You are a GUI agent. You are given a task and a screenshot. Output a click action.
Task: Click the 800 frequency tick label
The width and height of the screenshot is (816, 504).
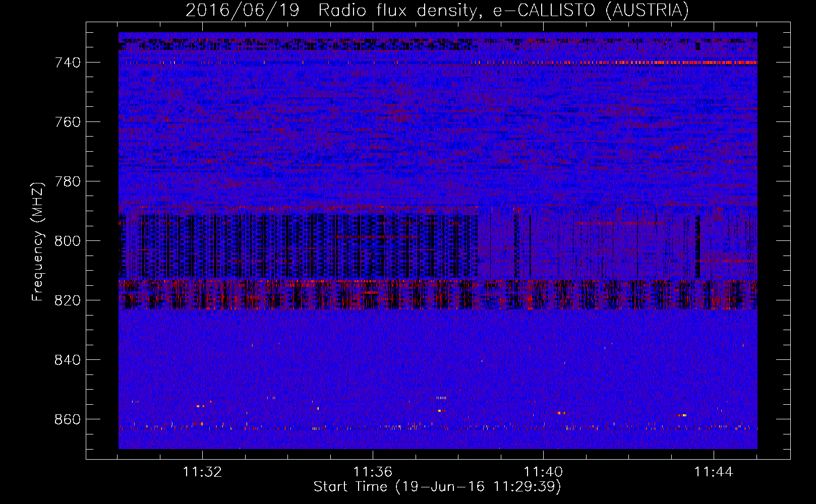click(68, 241)
